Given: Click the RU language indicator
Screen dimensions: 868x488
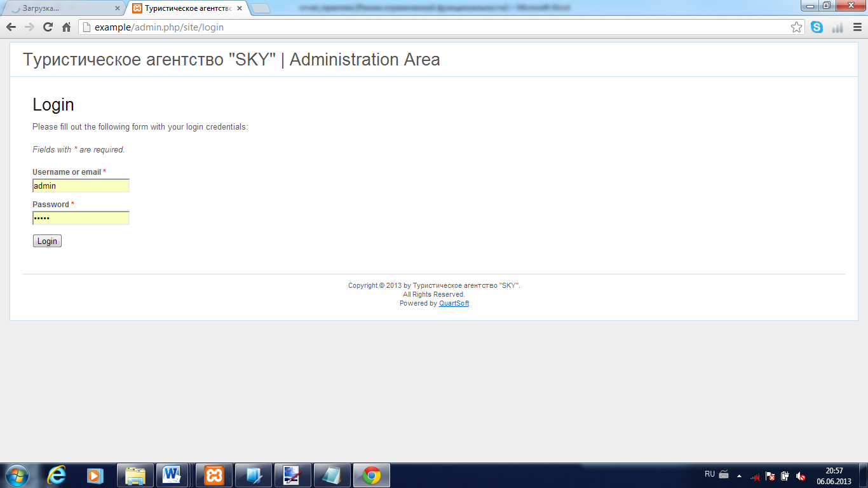Looking at the screenshot, I should point(710,474).
